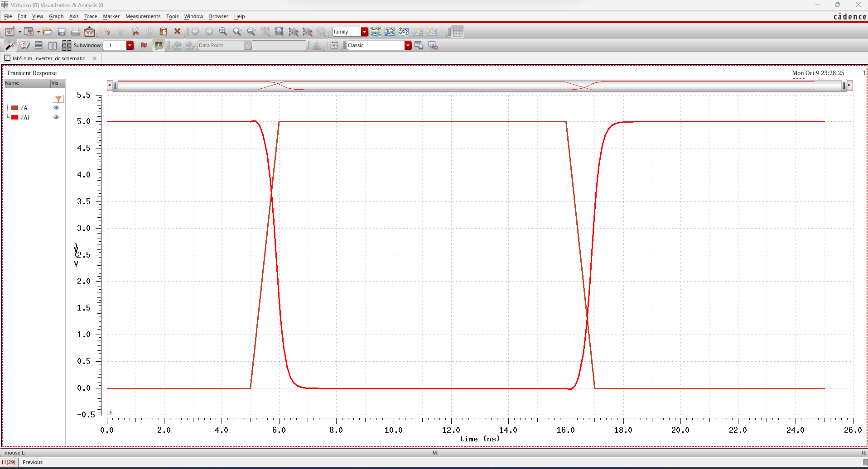This screenshot has height=469, width=868.
Task: Select the /A trace name
Action: click(24, 108)
